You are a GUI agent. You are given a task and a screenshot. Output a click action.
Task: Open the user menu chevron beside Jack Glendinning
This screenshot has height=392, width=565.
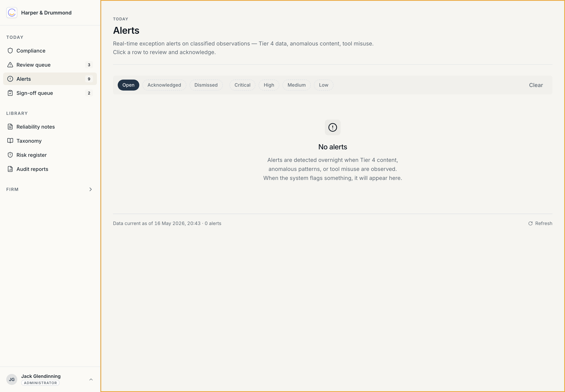click(91, 379)
